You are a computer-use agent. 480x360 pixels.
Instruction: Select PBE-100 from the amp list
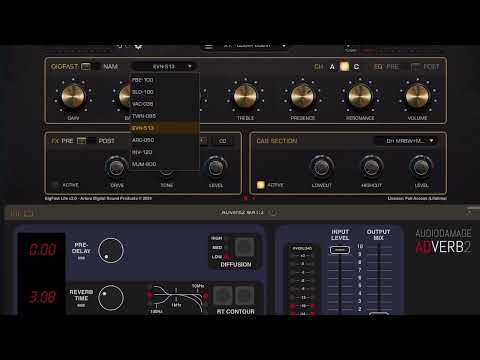pos(164,80)
